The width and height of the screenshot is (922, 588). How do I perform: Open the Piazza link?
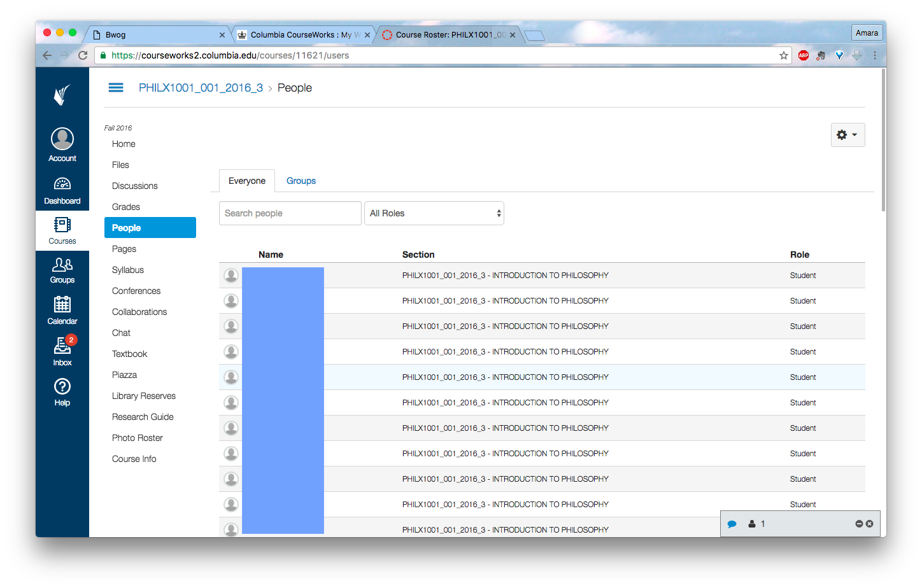coord(124,375)
